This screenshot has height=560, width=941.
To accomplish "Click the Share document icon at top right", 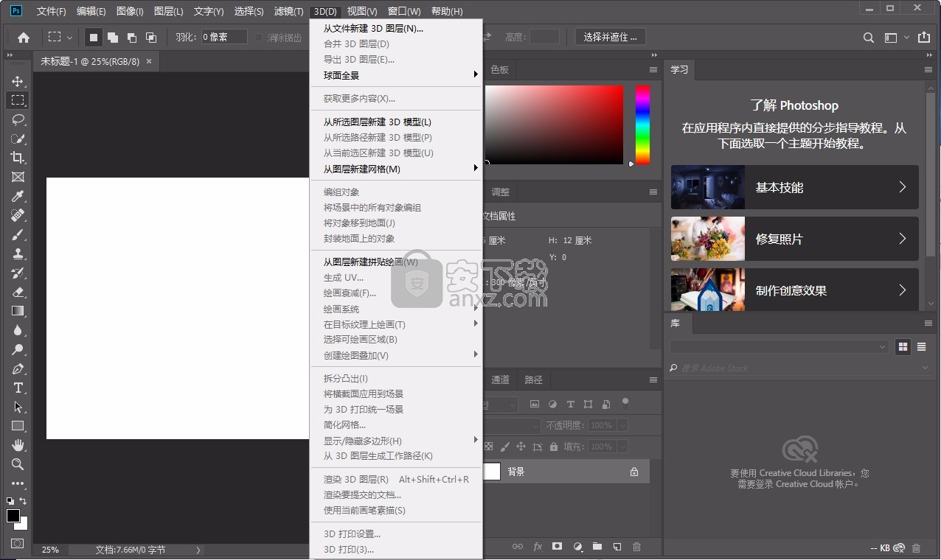I will coord(924,37).
